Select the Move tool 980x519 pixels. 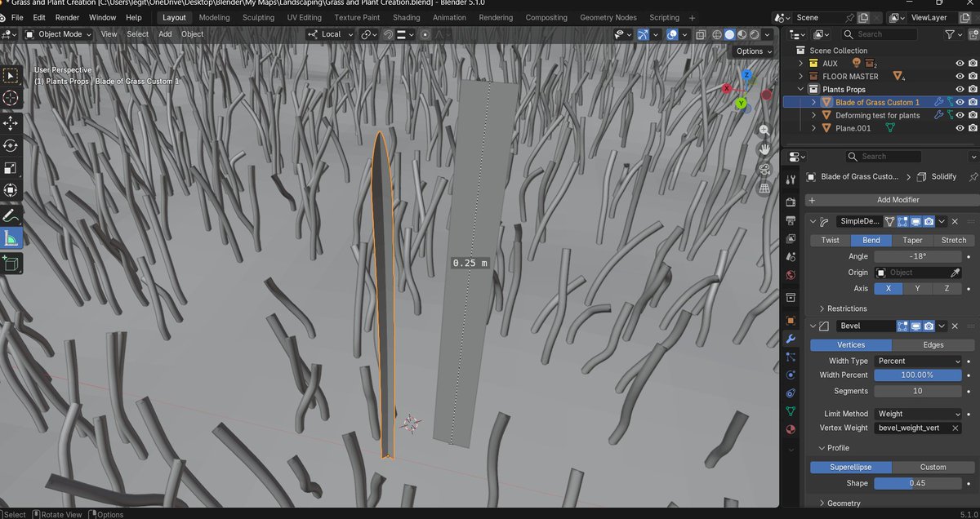coord(11,122)
